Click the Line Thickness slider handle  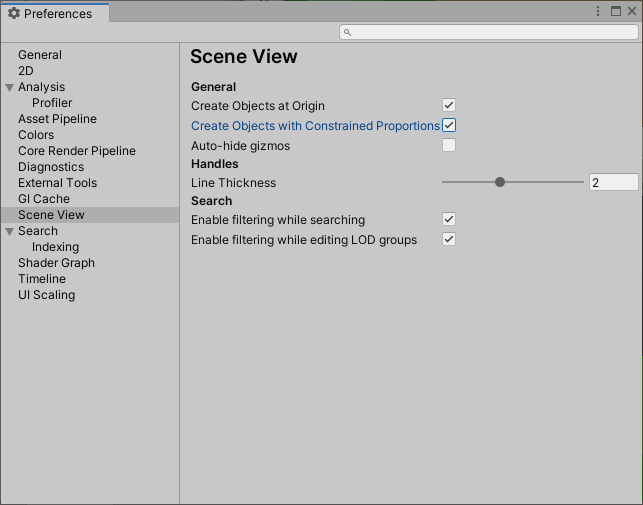tap(499, 182)
